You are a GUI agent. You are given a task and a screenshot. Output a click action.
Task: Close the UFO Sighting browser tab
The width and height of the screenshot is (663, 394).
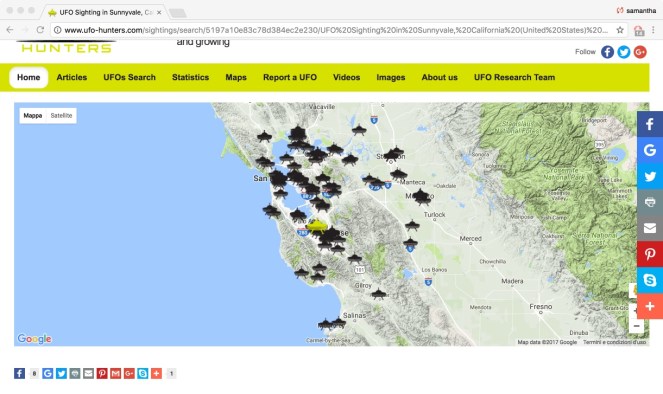tap(159, 13)
